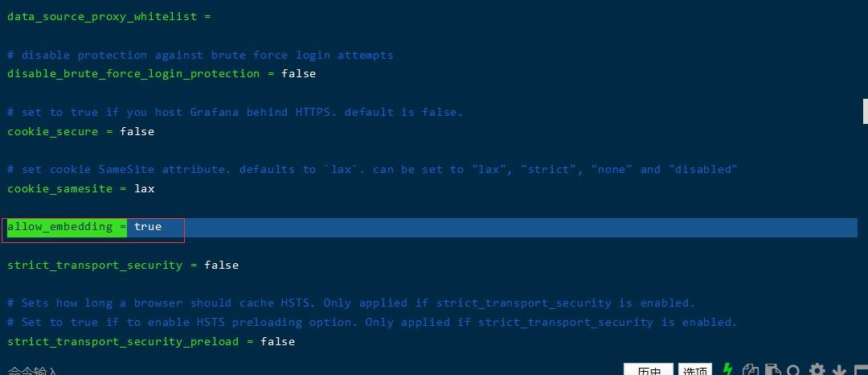Open the 选项 options button
Screen dimensions: 868x375
(x=694, y=370)
